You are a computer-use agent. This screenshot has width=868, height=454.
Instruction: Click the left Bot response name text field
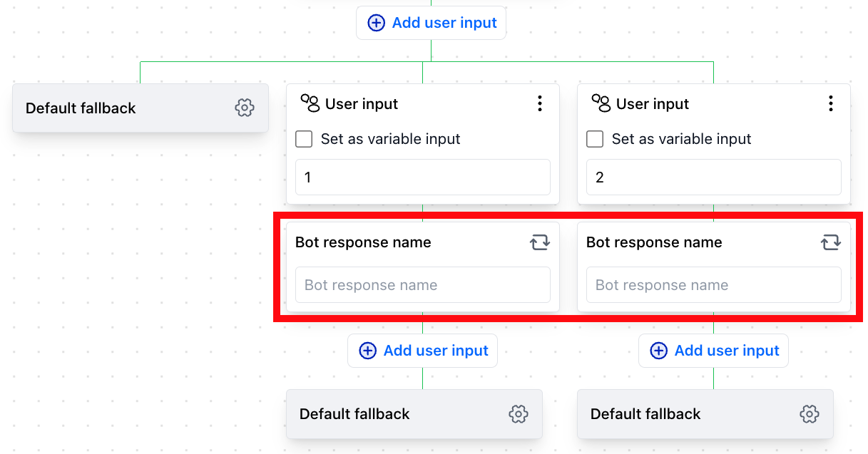coord(422,284)
